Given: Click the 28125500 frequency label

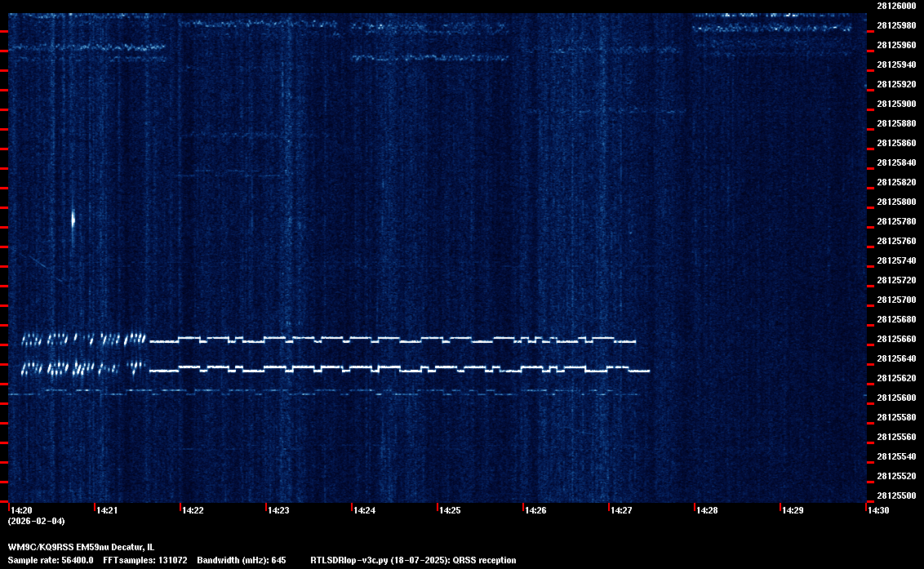Looking at the screenshot, I should (x=895, y=496).
